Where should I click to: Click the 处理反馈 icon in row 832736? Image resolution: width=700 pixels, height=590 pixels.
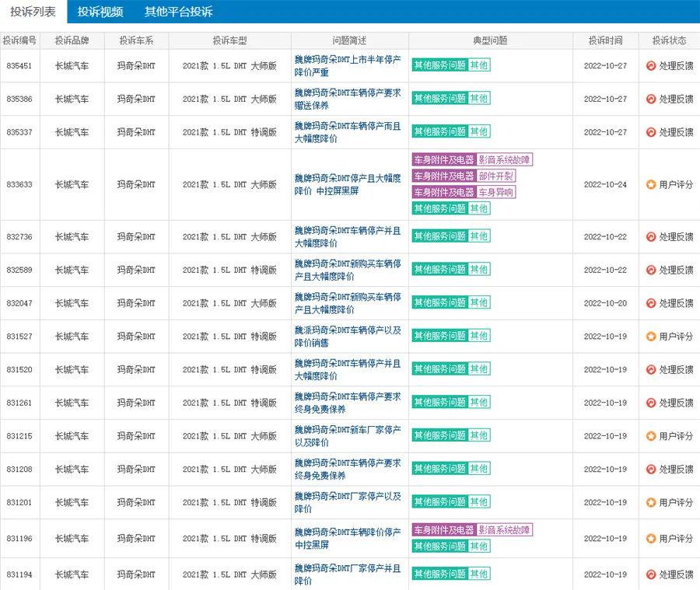click(651, 237)
